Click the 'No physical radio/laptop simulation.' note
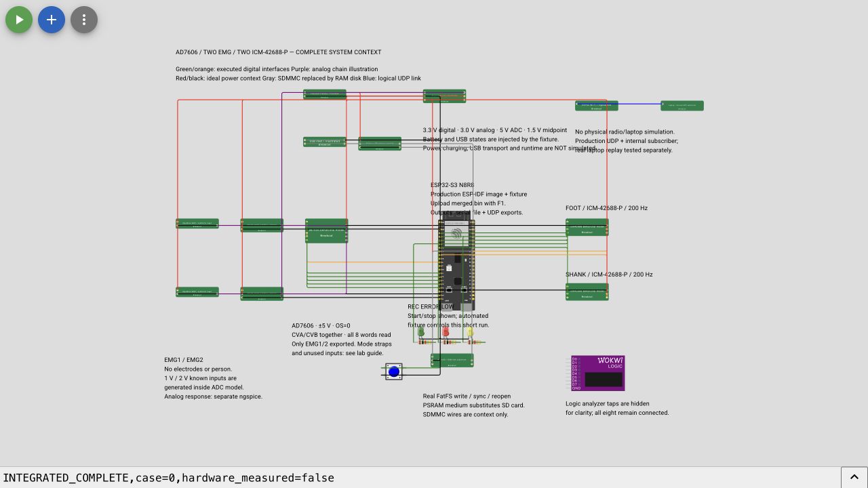 tap(625, 132)
